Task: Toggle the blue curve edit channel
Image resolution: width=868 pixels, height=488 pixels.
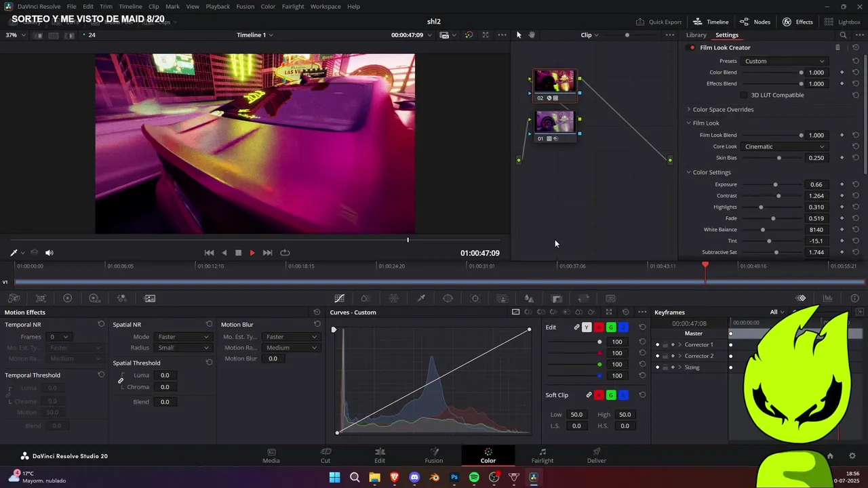Action: click(x=623, y=327)
